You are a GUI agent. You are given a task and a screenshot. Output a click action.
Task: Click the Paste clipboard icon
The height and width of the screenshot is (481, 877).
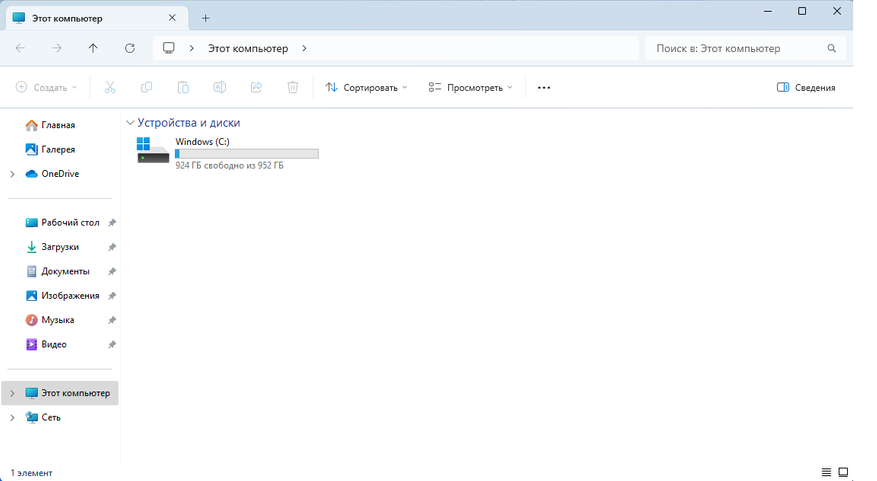[x=183, y=87]
